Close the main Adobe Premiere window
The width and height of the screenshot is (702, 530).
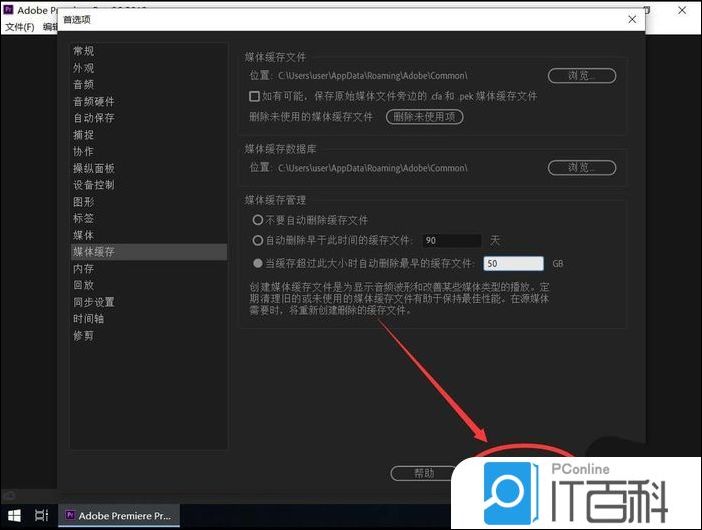682,10
